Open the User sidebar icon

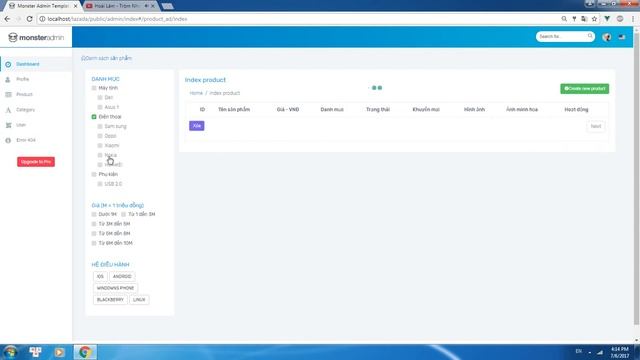coord(8,125)
